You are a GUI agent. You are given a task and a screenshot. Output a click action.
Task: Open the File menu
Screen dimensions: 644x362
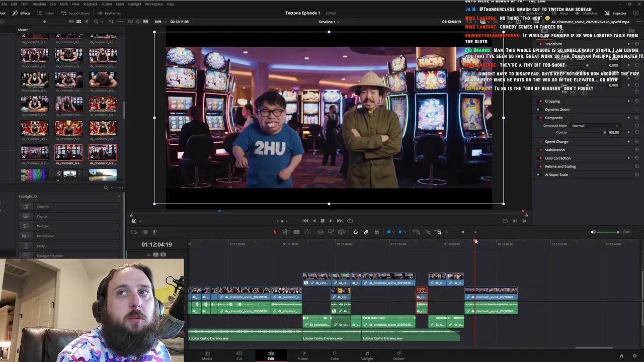[x=4, y=4]
